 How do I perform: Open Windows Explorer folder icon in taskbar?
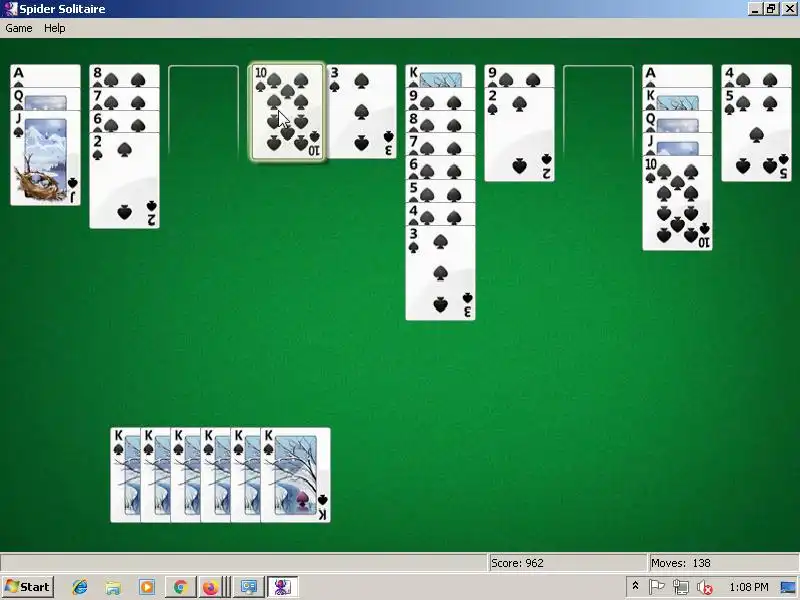(x=113, y=587)
